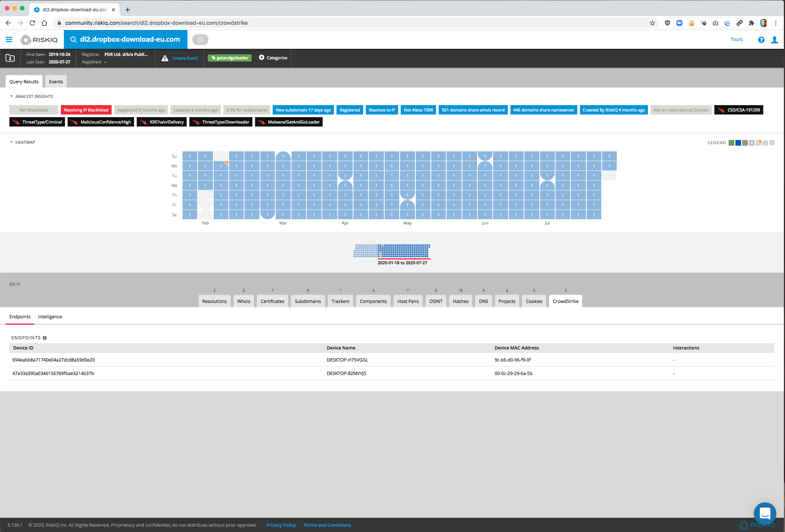This screenshot has height=532, width=785.
Task: Open the Subdomains data tab
Action: 308,301
